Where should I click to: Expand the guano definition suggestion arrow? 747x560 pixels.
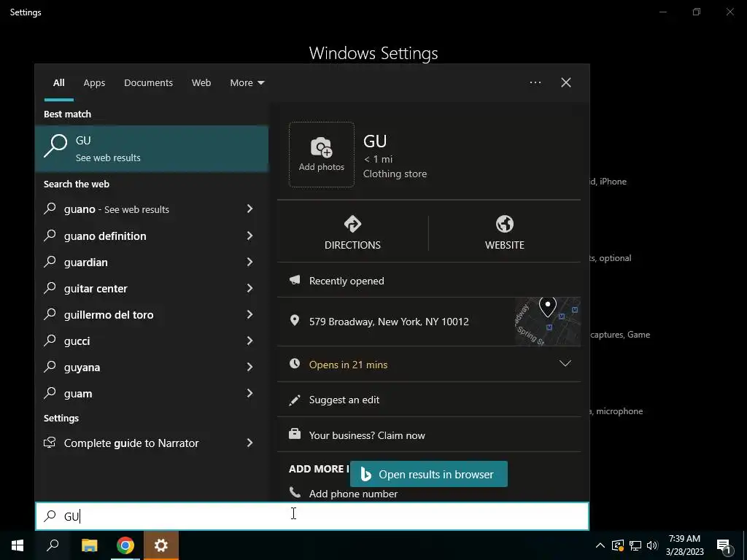(249, 236)
